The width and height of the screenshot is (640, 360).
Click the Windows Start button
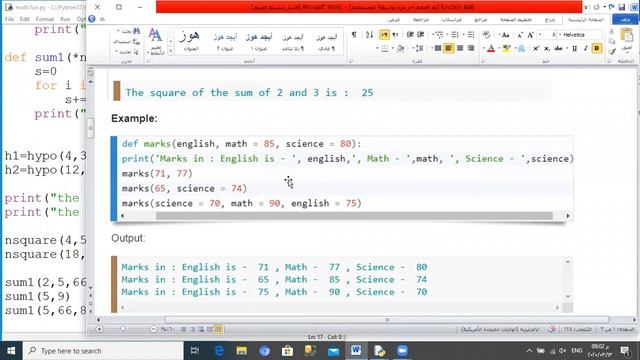[11, 351]
